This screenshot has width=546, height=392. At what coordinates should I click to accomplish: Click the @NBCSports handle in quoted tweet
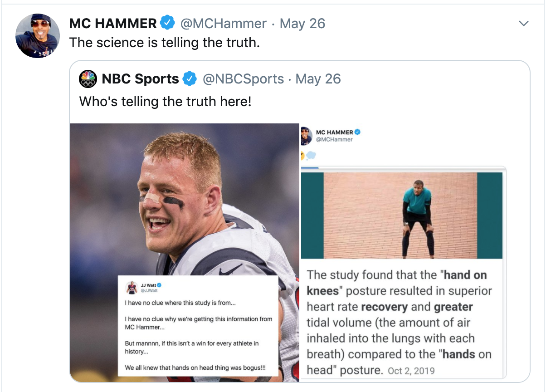[x=243, y=79]
